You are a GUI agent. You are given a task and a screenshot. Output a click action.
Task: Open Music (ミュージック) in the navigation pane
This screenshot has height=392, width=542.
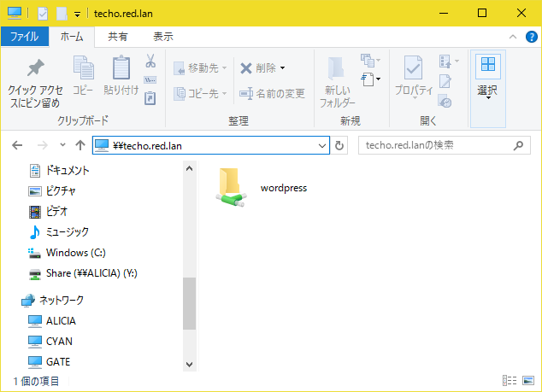[x=59, y=232]
